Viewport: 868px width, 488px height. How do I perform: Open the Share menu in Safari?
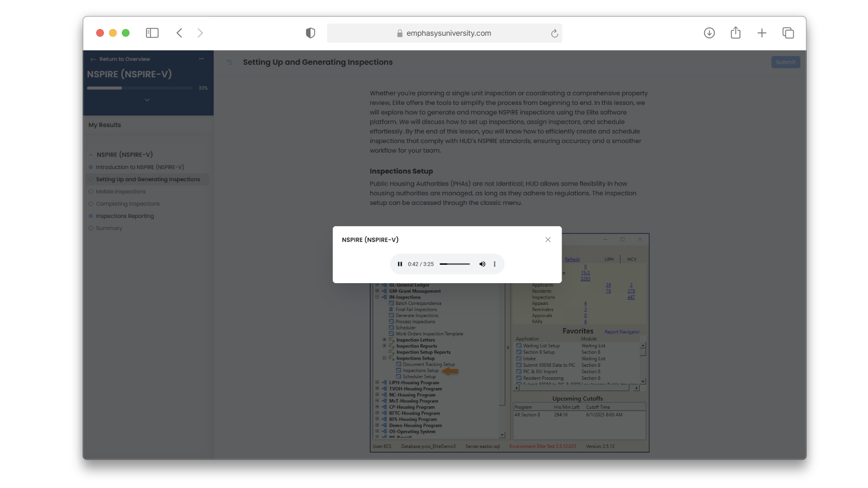[736, 33]
